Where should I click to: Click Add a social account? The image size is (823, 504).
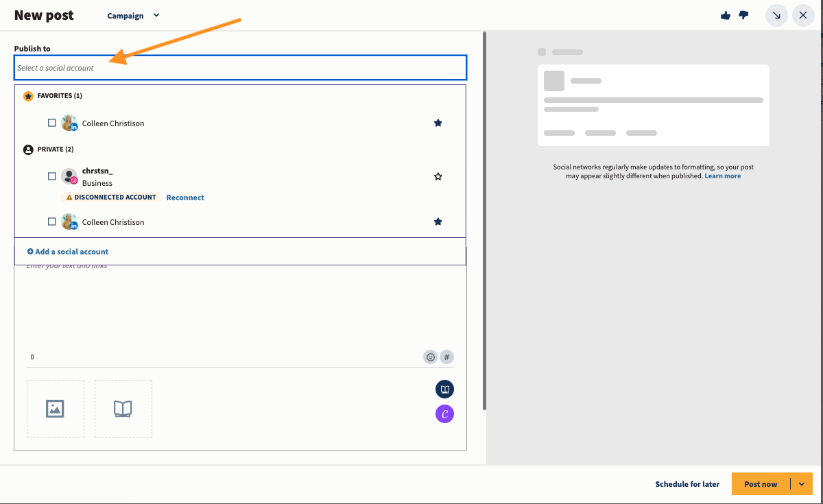(68, 252)
